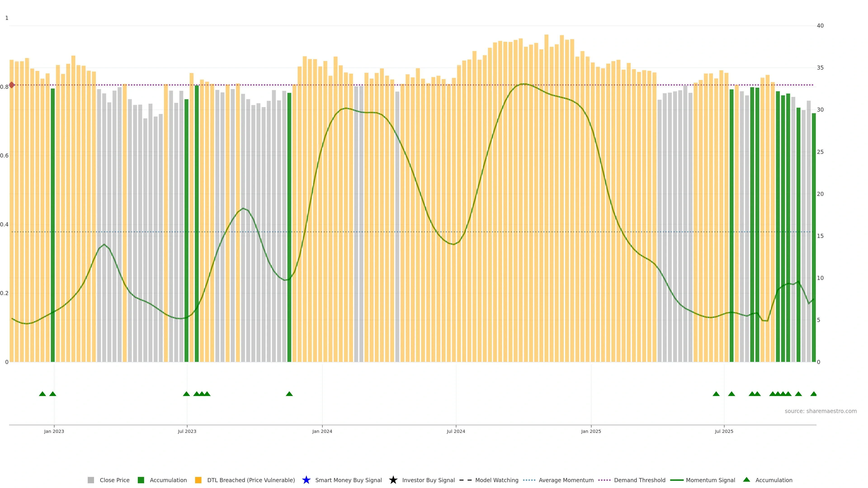Click the Jan 2025 x-axis label
The image size is (868, 488).
(591, 431)
